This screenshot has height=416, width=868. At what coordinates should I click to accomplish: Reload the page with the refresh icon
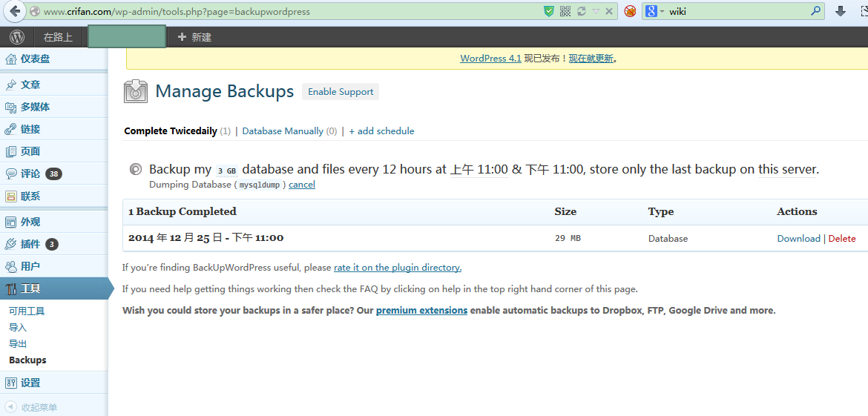[581, 11]
